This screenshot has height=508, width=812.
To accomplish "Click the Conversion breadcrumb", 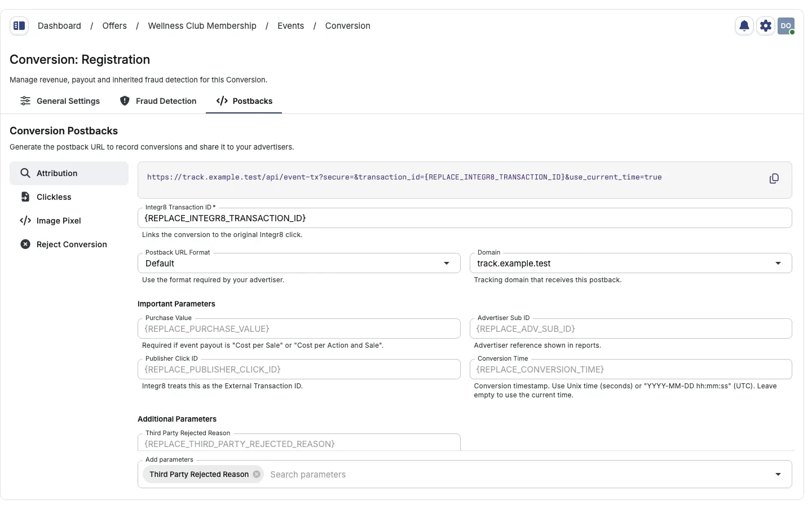I will coord(347,26).
